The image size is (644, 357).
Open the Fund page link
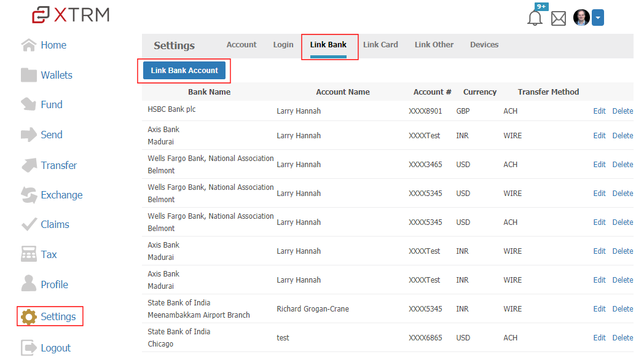pos(52,104)
